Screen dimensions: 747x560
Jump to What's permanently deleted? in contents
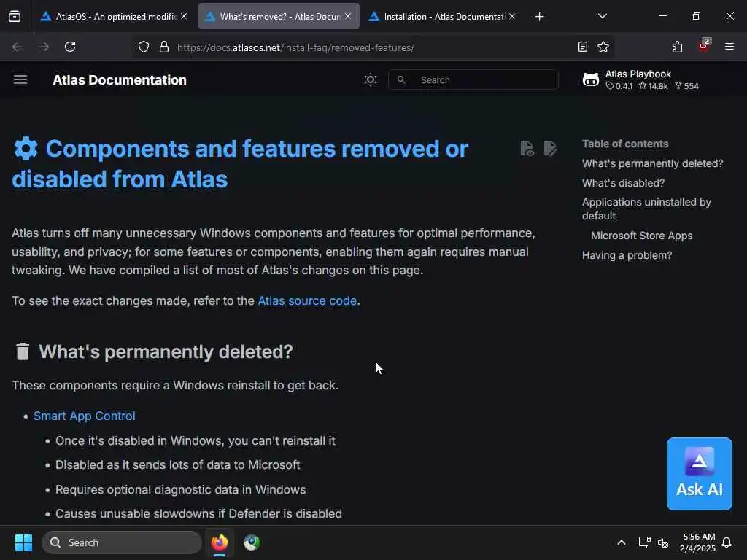[652, 163]
